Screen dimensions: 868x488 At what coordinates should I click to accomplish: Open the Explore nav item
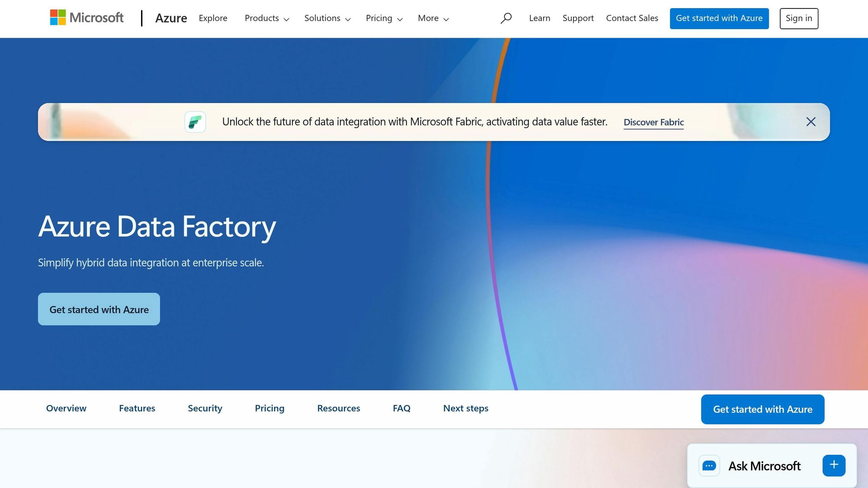(213, 18)
